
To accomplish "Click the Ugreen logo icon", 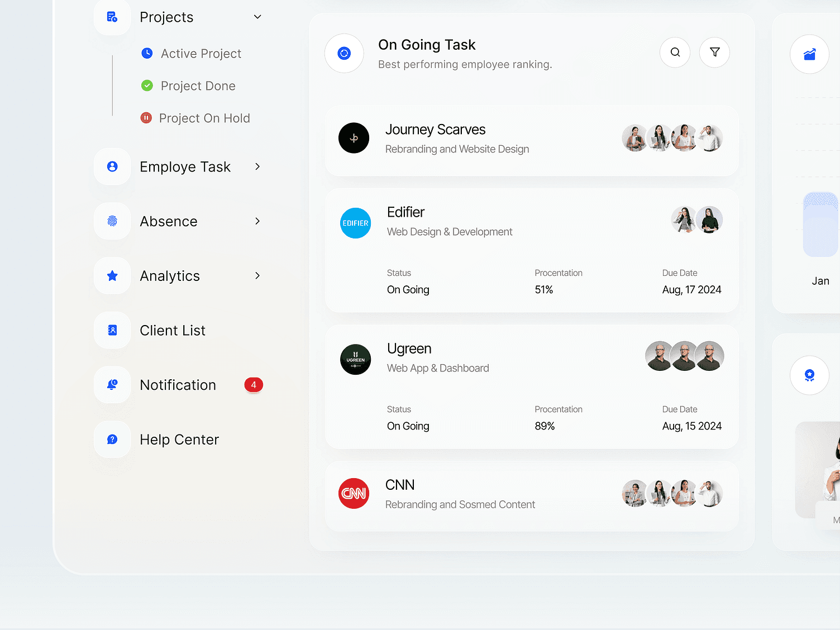I will [x=356, y=359].
